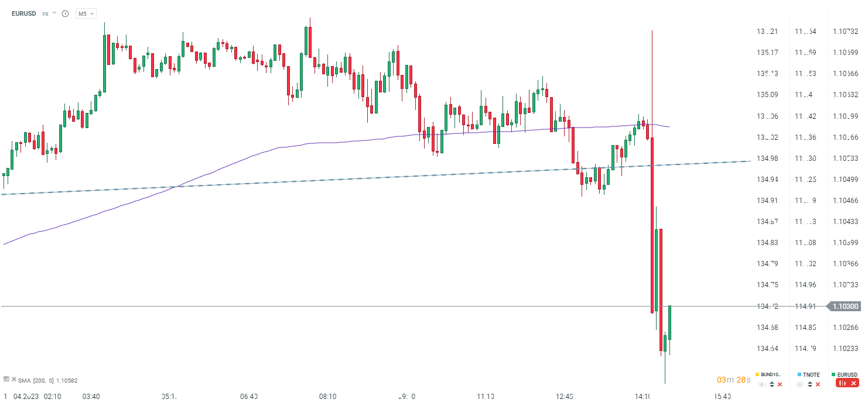This screenshot has height=406, width=868.
Task: Remove the SMA 200 indicator
Action: coord(14,379)
